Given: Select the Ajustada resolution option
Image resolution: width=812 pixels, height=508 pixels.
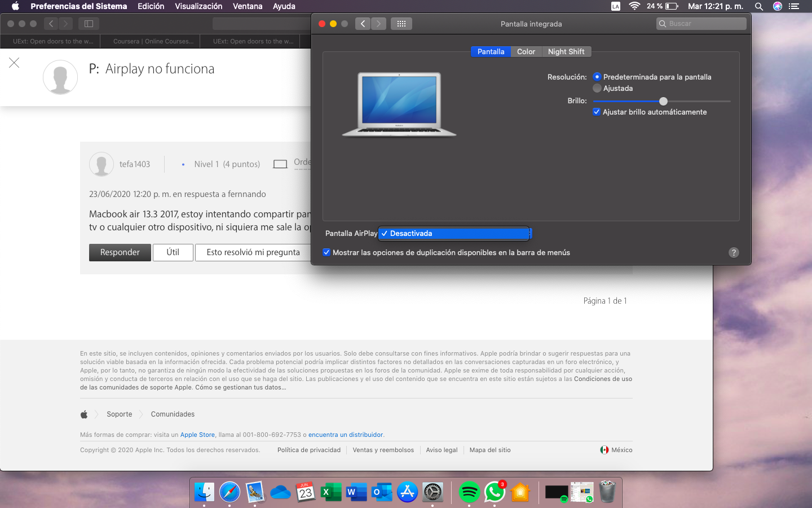Looking at the screenshot, I should (x=597, y=89).
